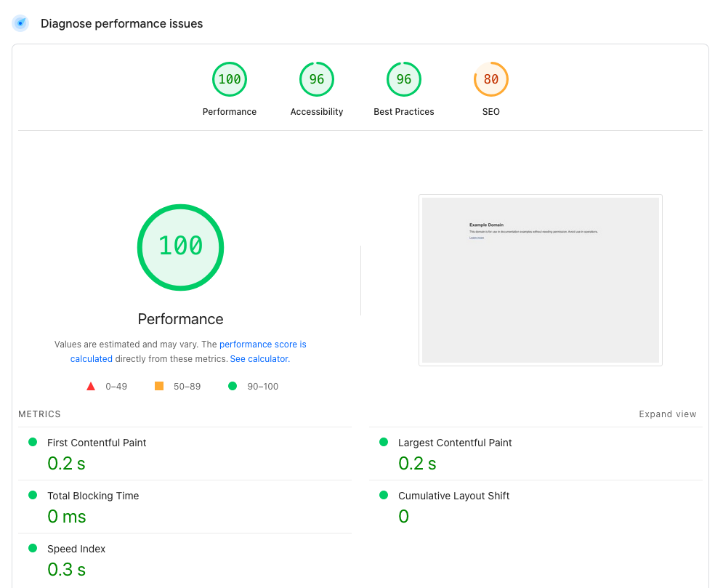723x588 pixels.
Task: Jump to Best Practices score gauge
Action: (x=404, y=79)
